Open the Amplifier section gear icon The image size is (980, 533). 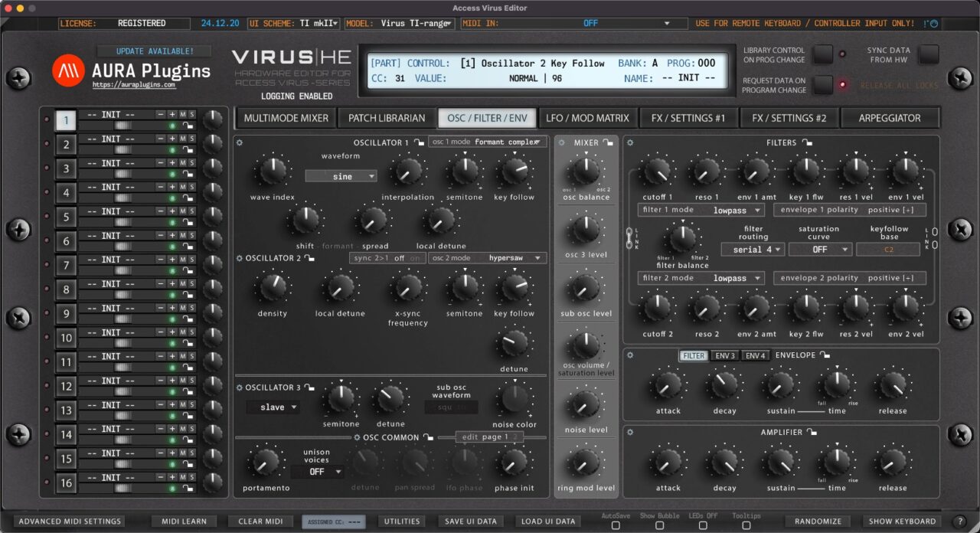tap(629, 431)
